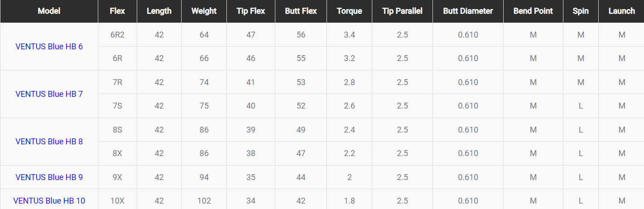Open the VENTUS Blue HB 6 link
Viewport: 644px width, 209px height.
[x=49, y=47]
